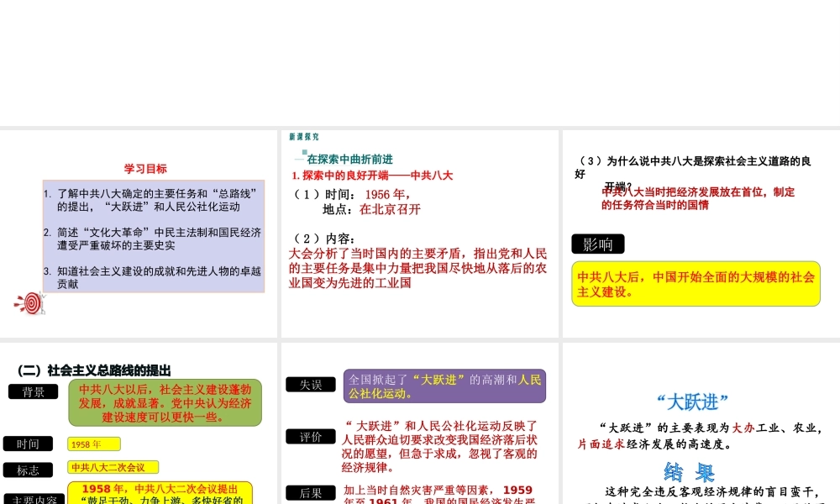
Task: Click the 学习目标 red heading
Action: pyautogui.click(x=145, y=169)
